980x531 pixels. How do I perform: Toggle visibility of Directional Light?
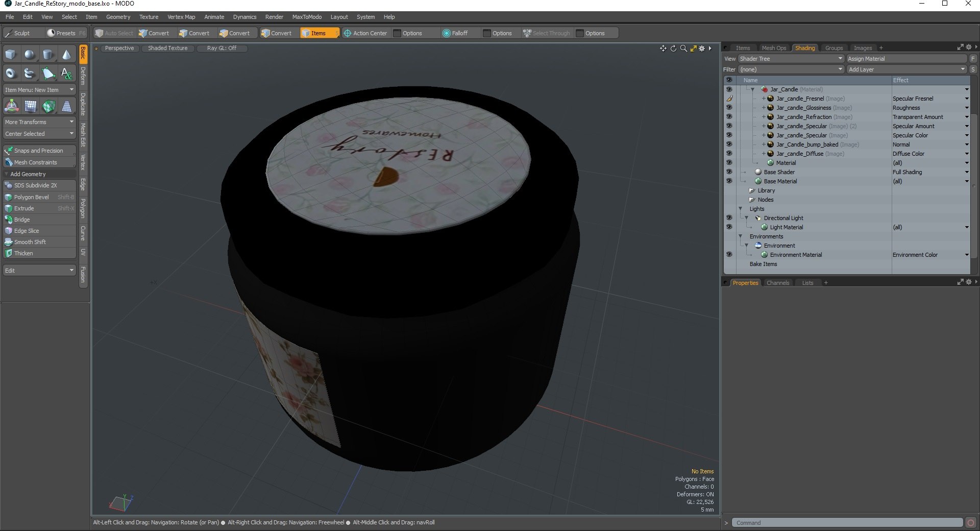coord(729,218)
